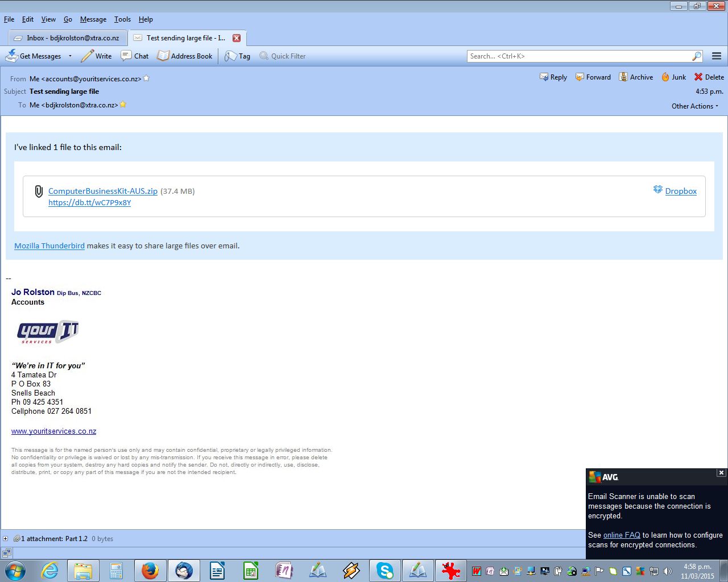Open Windows Explorer from taskbar
728x582 pixels.
click(83, 571)
